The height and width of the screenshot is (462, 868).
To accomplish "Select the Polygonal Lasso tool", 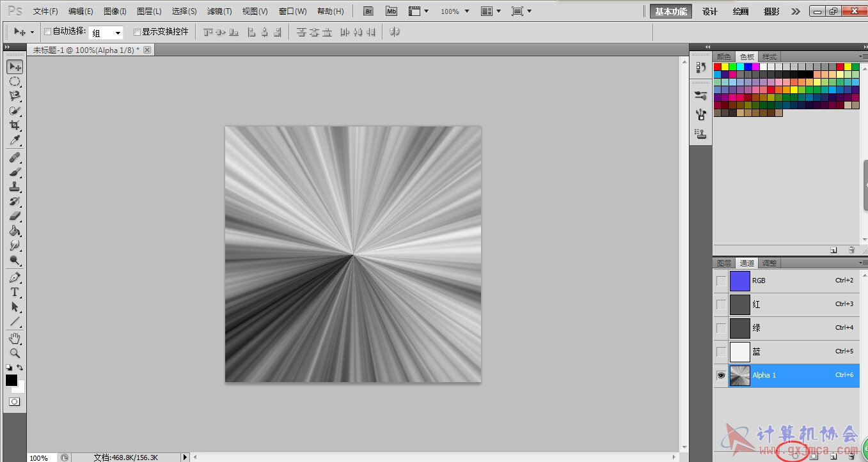I will (x=15, y=96).
